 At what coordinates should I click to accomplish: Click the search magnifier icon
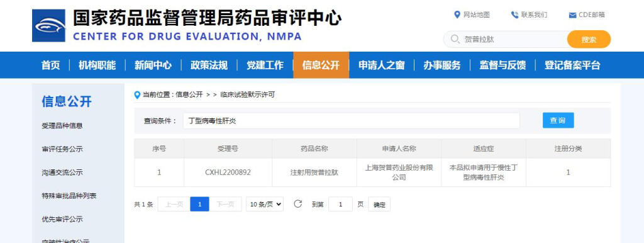point(455,39)
